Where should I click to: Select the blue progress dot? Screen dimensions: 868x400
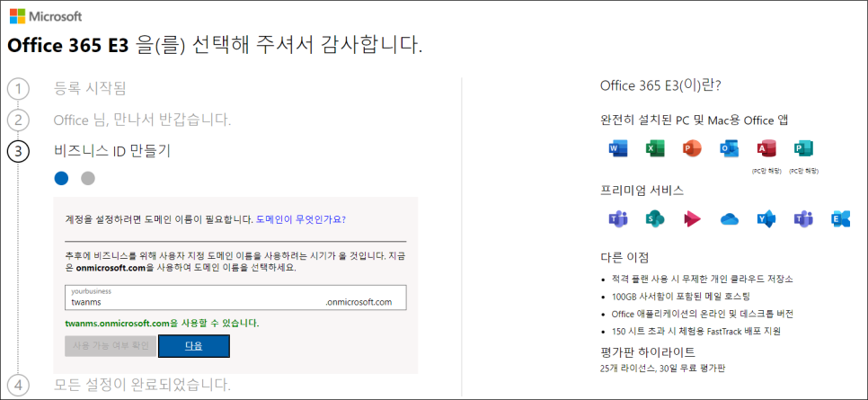coord(61,178)
